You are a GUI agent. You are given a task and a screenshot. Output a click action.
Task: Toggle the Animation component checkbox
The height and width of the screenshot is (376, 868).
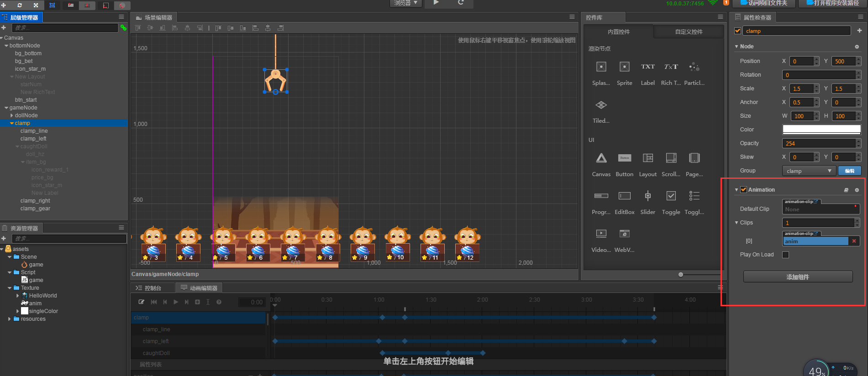743,190
